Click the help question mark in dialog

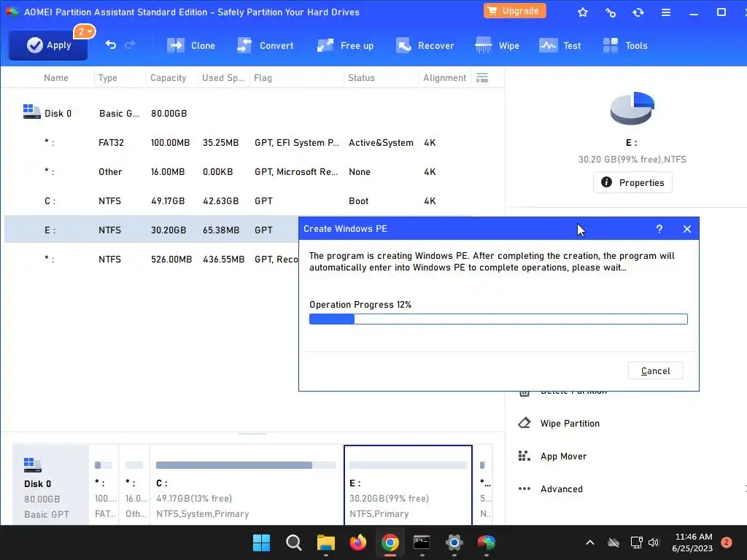click(659, 229)
